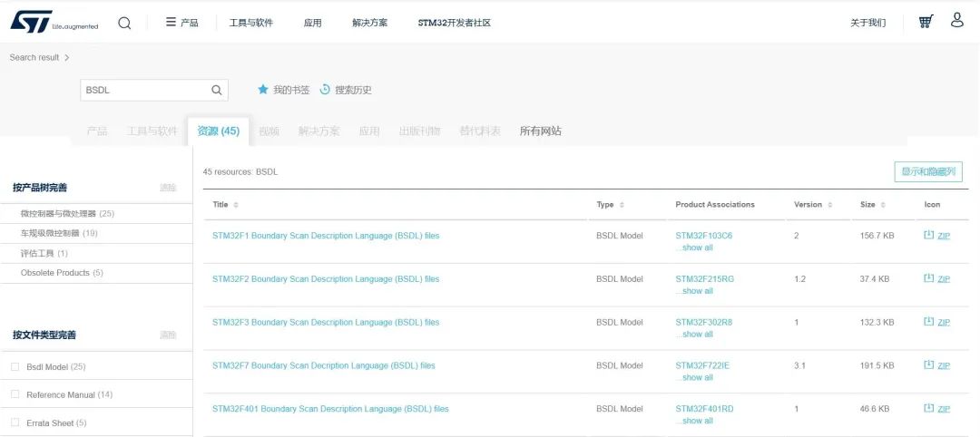980x437 pixels.
Task: Click the 显示和隐藏列 button
Action: [928, 171]
